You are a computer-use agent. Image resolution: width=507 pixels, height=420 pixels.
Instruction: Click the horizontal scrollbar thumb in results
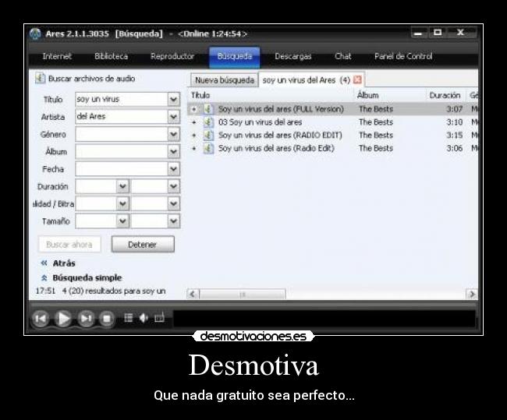243,295
